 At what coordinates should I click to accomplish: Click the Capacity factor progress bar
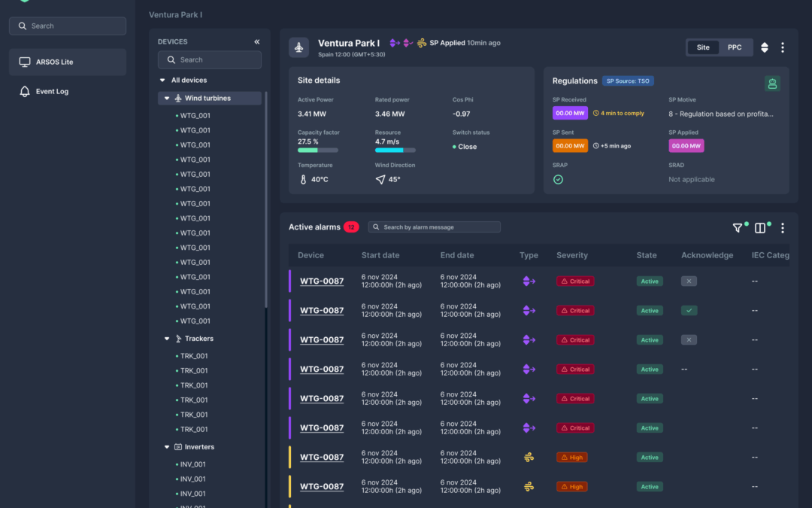click(x=317, y=151)
